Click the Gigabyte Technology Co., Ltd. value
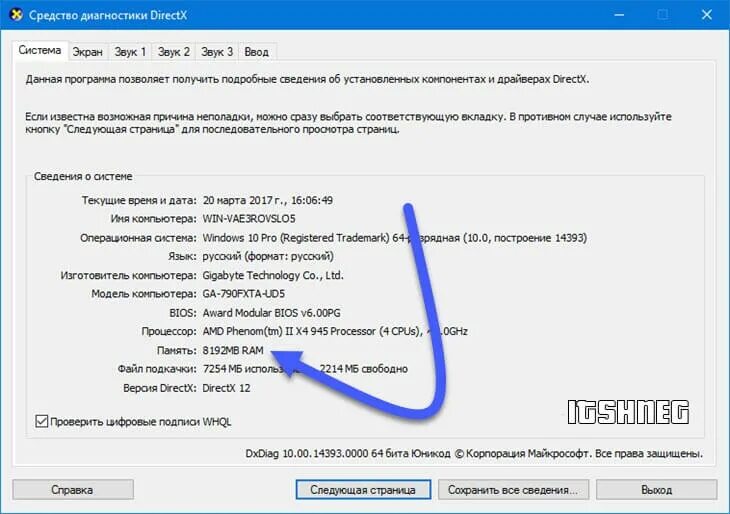 (x=273, y=275)
